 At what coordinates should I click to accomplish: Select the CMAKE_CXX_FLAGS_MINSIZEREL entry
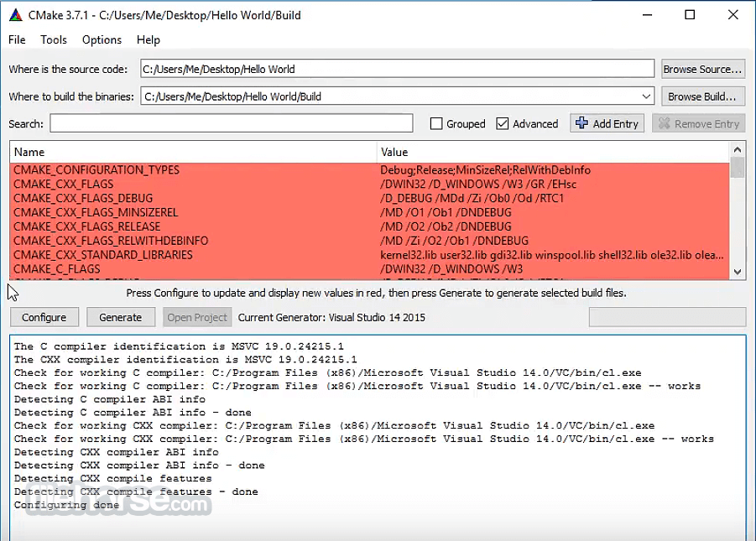click(96, 212)
